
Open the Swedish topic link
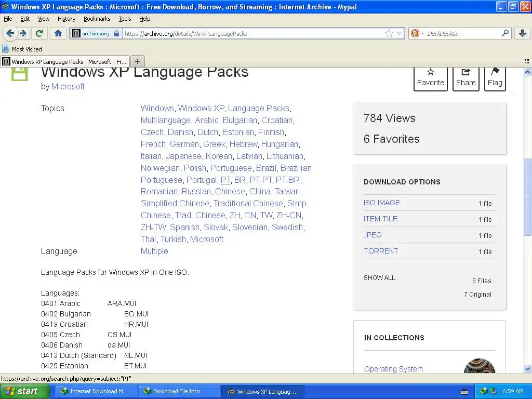click(287, 227)
